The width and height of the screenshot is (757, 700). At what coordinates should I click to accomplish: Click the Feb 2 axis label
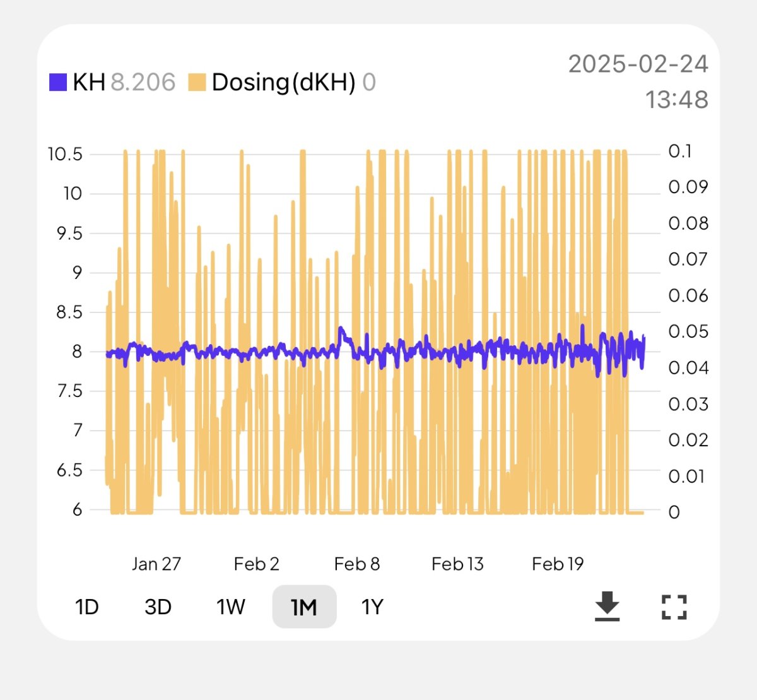256,564
